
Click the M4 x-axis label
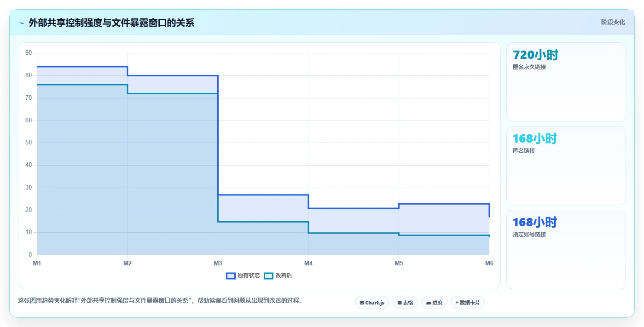(308, 263)
